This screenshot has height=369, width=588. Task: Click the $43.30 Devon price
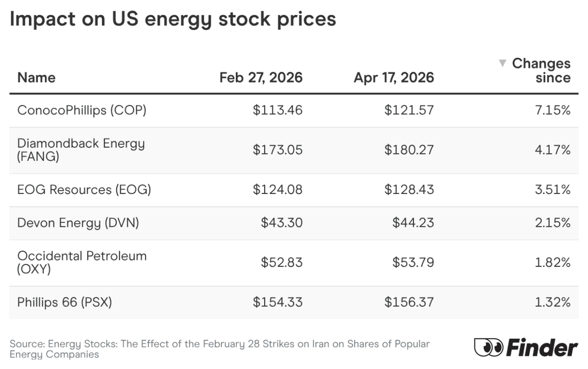click(x=282, y=223)
